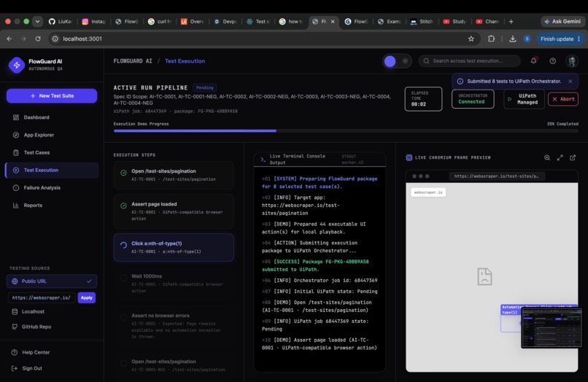The image size is (588, 382).
Task: Expand the live preview to fullscreen
Action: [560, 157]
